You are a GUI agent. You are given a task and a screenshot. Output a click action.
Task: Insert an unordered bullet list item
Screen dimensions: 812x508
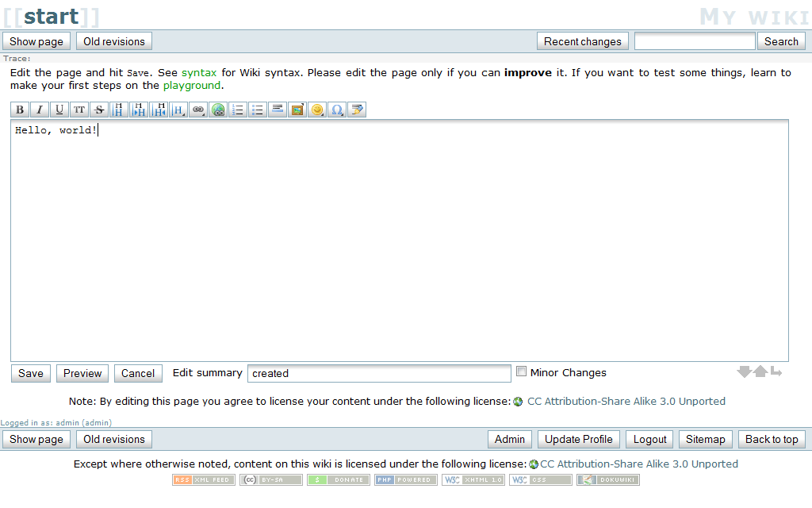click(x=258, y=110)
